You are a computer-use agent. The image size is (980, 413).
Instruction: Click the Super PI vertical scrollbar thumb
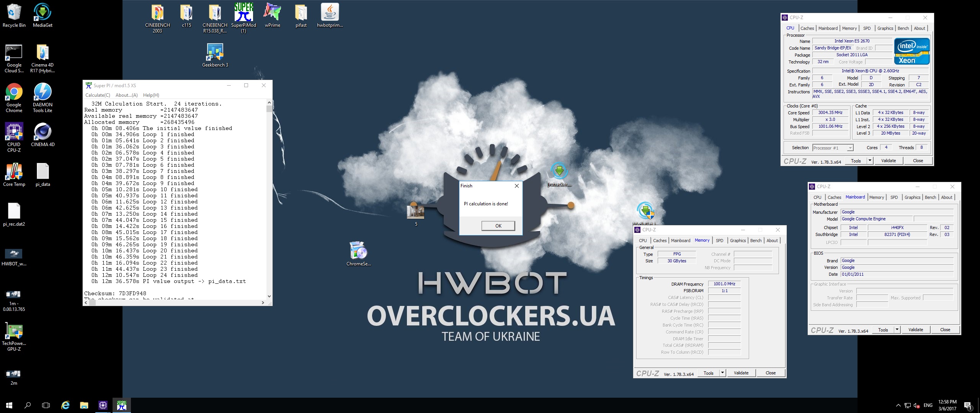[x=269, y=109]
